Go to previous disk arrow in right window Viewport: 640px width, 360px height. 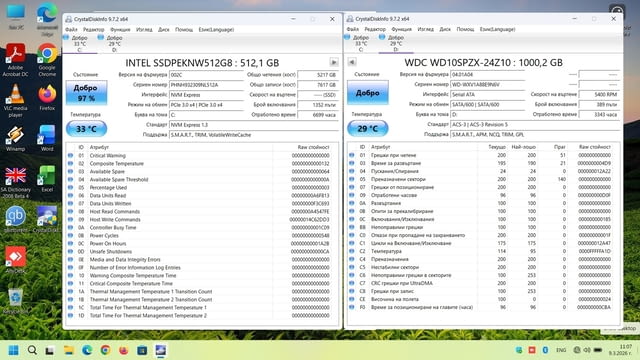[x=352, y=62]
